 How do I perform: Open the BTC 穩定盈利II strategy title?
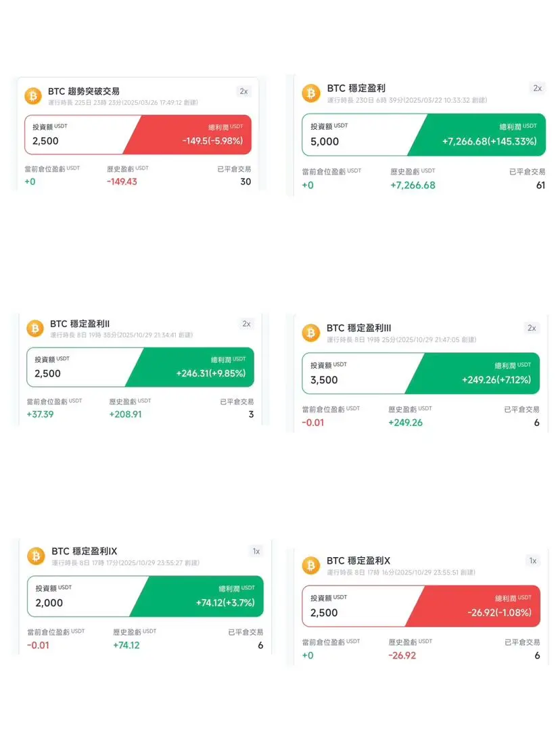tap(80, 324)
